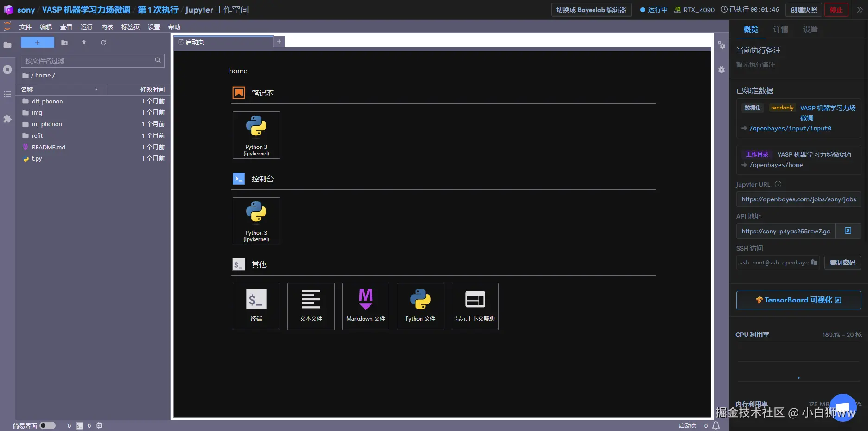Switch to the 设置 tab in right panel
The height and width of the screenshot is (431, 868).
pos(811,30)
